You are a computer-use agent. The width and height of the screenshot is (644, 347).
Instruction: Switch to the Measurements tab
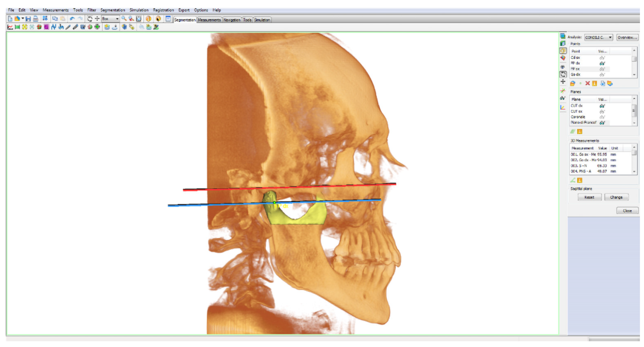(209, 20)
